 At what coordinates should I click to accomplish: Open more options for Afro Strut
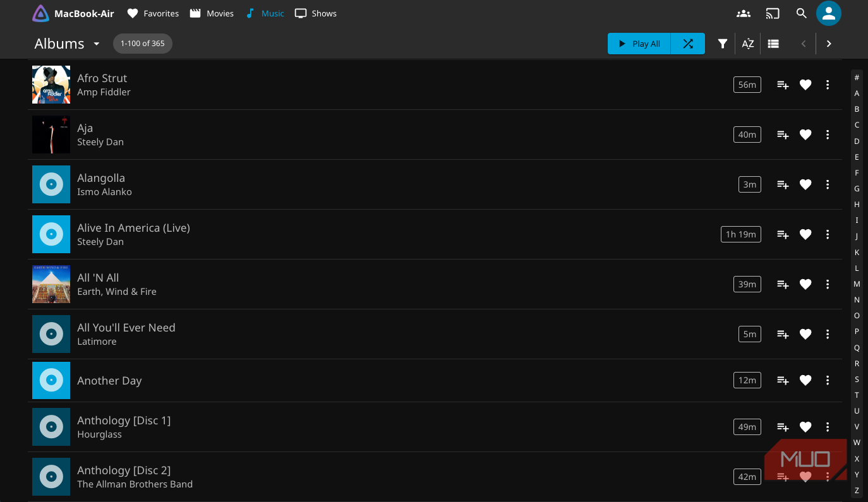coord(828,85)
